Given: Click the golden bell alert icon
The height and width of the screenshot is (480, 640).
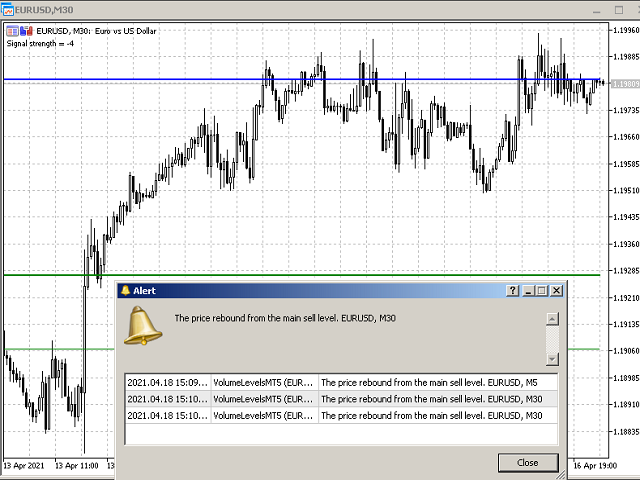Looking at the screenshot, I should coord(143,326).
